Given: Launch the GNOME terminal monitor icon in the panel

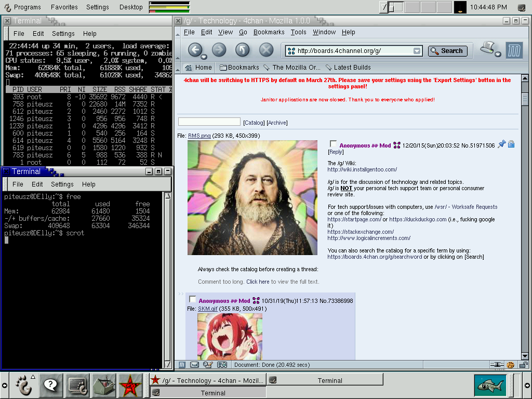Looking at the screenshot, I should coord(78,385).
